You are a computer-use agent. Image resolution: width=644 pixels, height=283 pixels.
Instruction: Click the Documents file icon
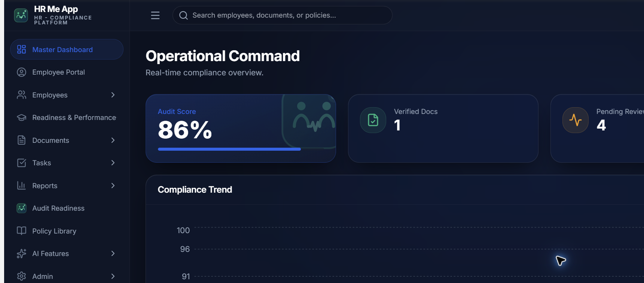click(x=22, y=140)
